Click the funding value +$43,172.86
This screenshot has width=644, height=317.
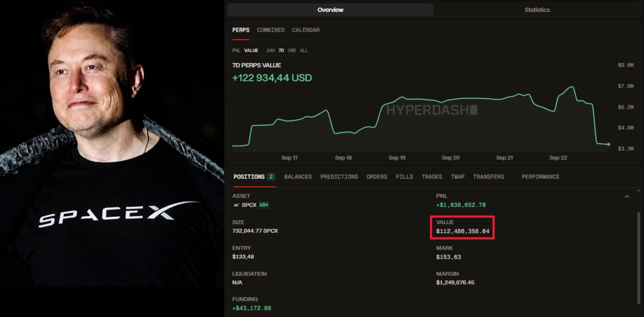click(252, 308)
